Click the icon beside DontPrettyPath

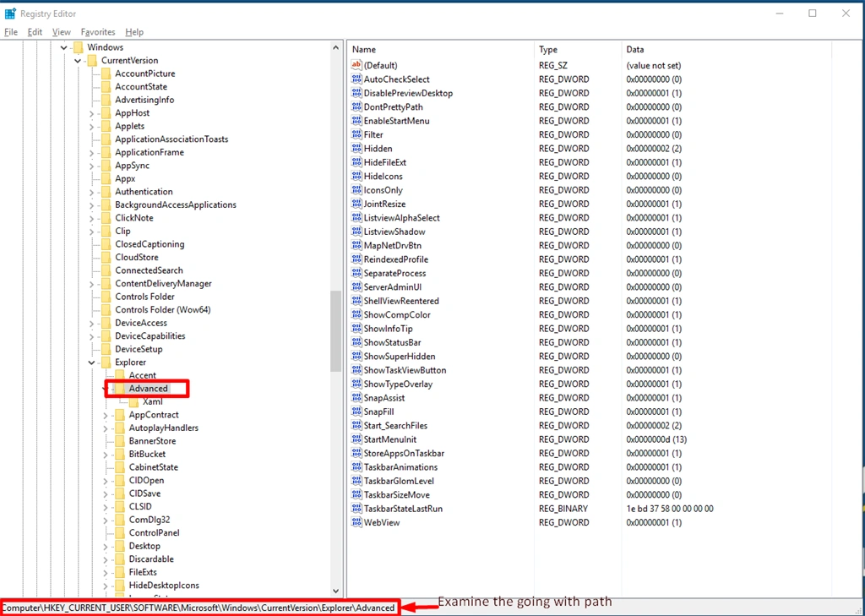tap(356, 107)
